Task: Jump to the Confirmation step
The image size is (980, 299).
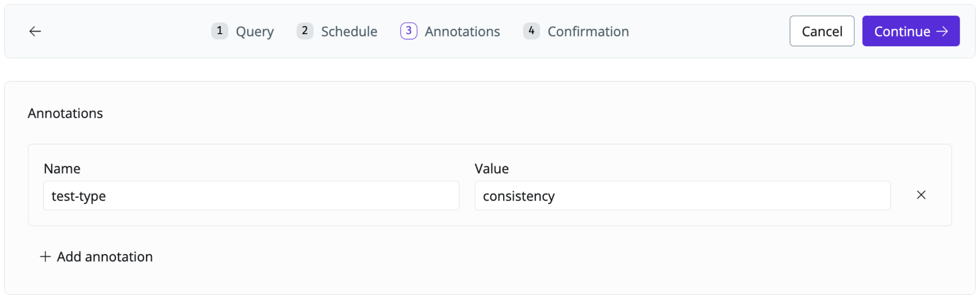Action: (x=588, y=31)
